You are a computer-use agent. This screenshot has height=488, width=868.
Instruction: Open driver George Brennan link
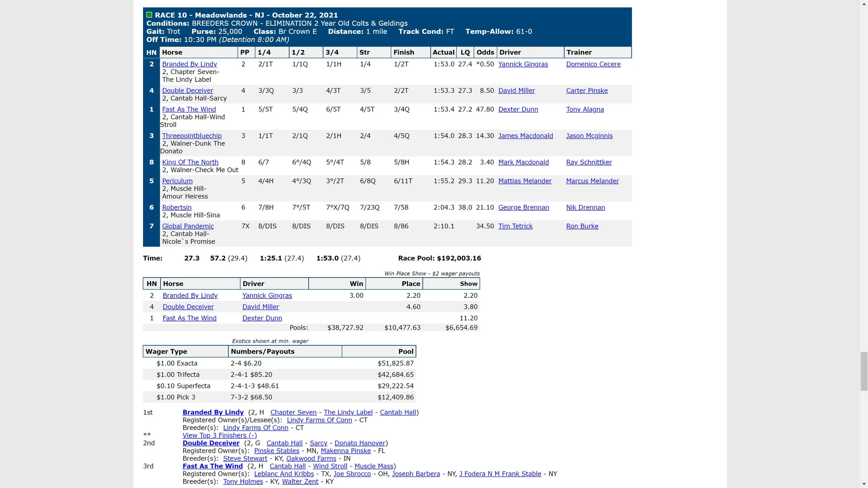click(524, 207)
